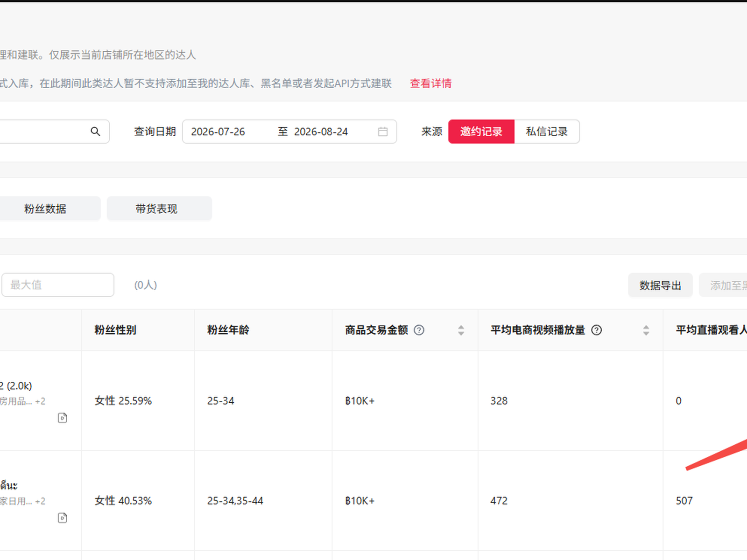Click the end date 2026-08-24
Screen dimensions: 747x560
(321, 132)
